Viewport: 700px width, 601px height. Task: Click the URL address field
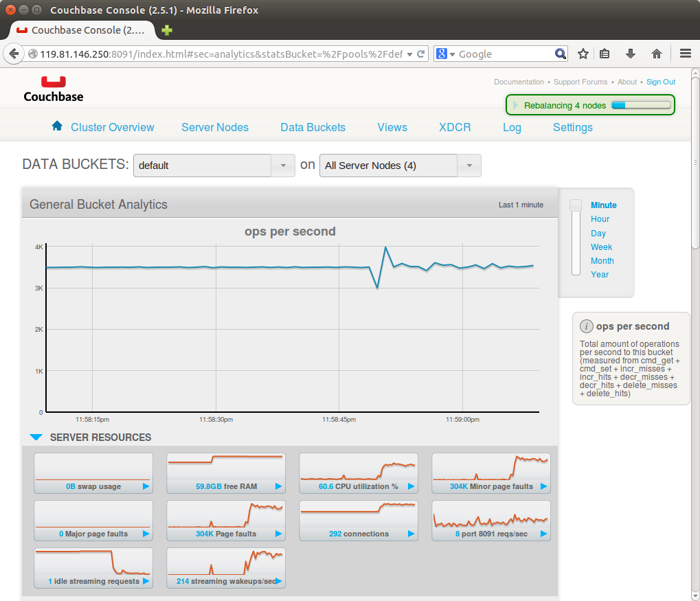[x=221, y=54]
